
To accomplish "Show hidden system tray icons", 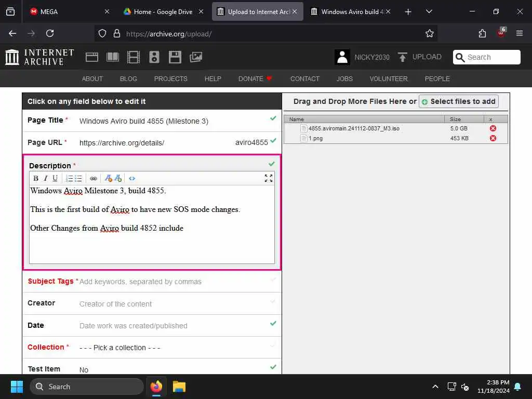I will [435, 387].
